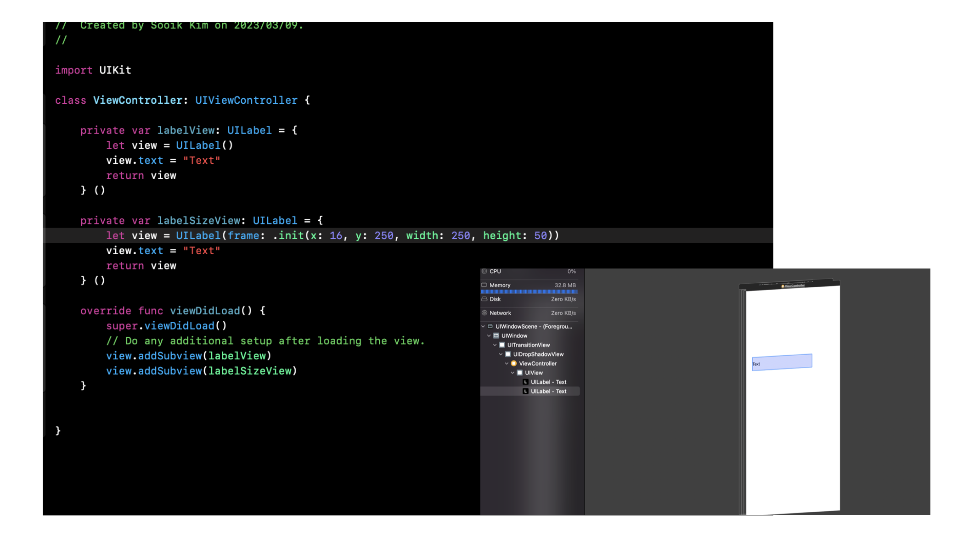Collapse the UIWindowScene tree node
This screenshot has height=537, width=980.
[x=483, y=326]
